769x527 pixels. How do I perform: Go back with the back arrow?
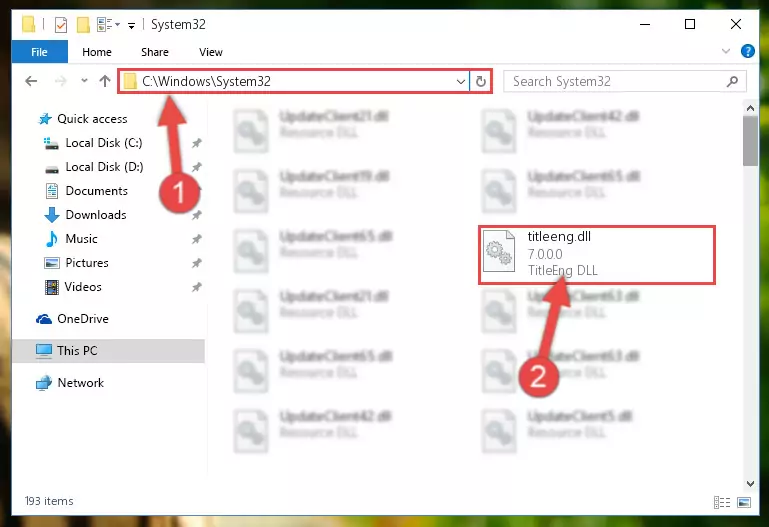click(31, 81)
